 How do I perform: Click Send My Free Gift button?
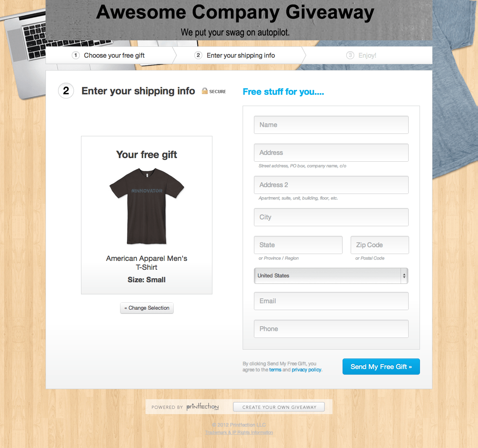point(381,367)
